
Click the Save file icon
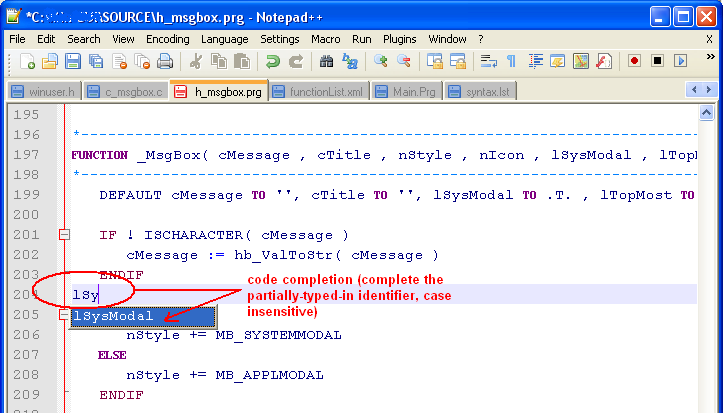pos(72,61)
